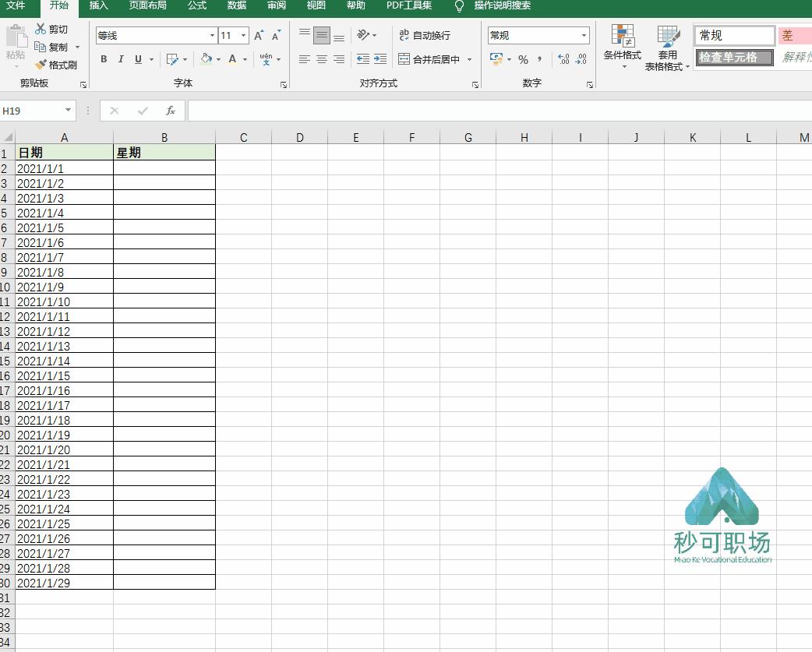Apply the Bad (差) cell style
The width and height of the screenshot is (812, 652).
[x=794, y=36]
